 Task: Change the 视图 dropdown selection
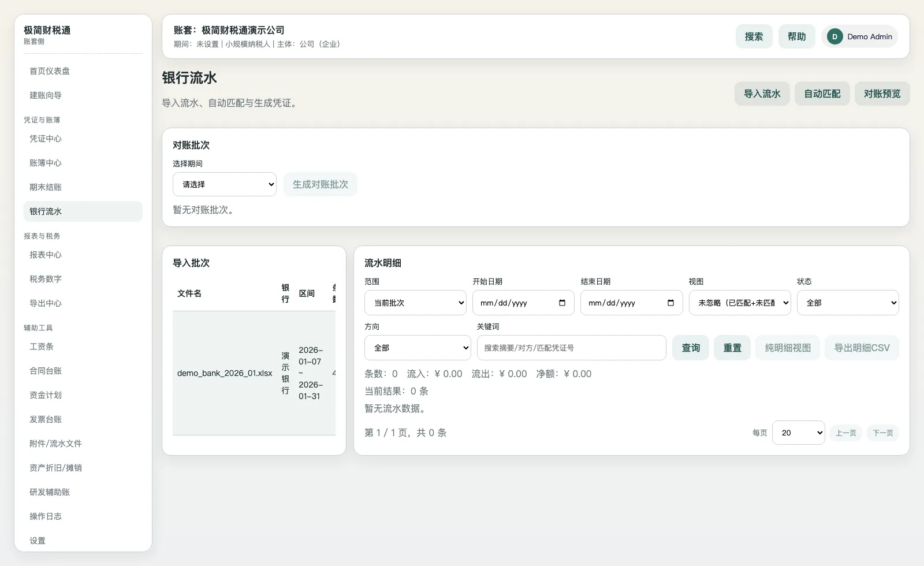740,302
